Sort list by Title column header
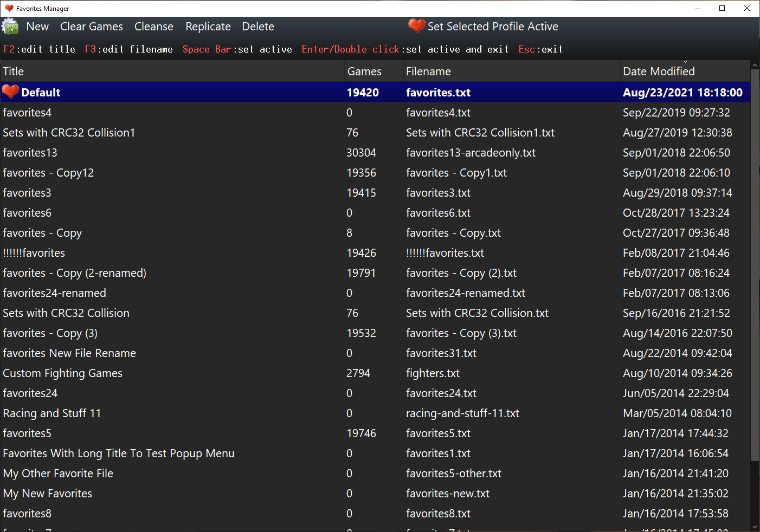 pos(14,72)
